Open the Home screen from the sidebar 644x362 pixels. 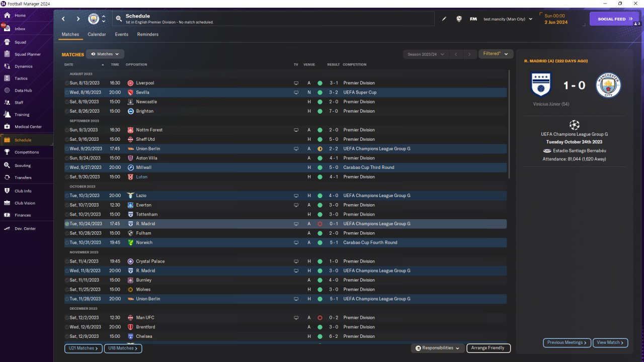pos(20,16)
